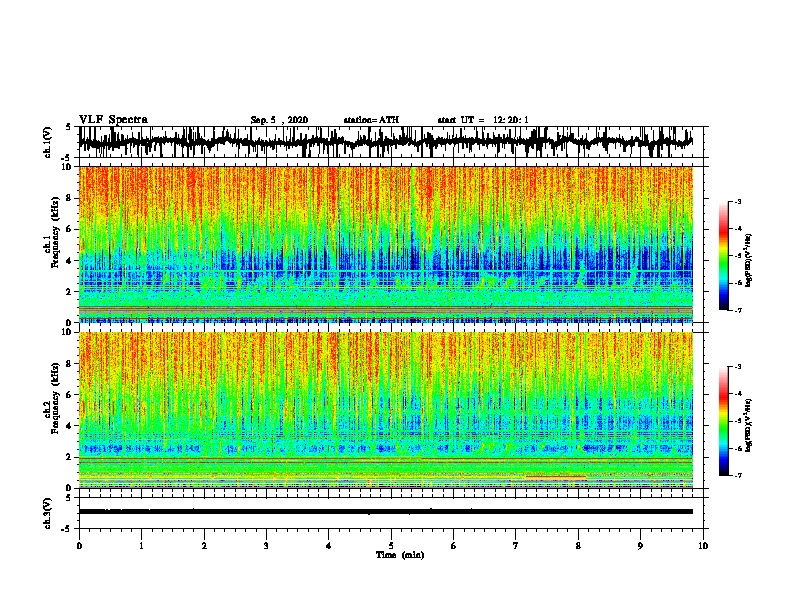This screenshot has height=612, width=792.
Task: Select the date text "Sep. 5 , 2020"
Action: click(x=279, y=120)
